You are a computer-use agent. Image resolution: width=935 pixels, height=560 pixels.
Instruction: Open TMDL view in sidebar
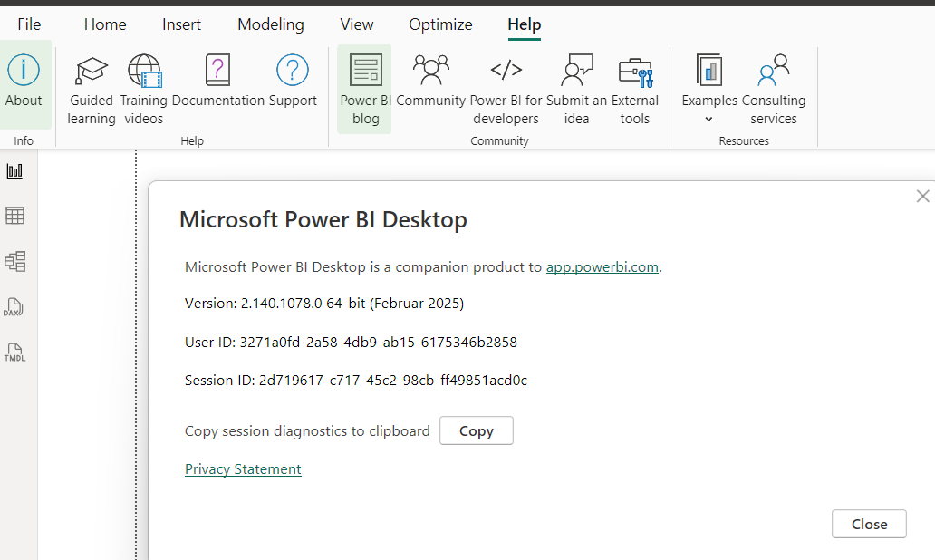[x=14, y=352]
